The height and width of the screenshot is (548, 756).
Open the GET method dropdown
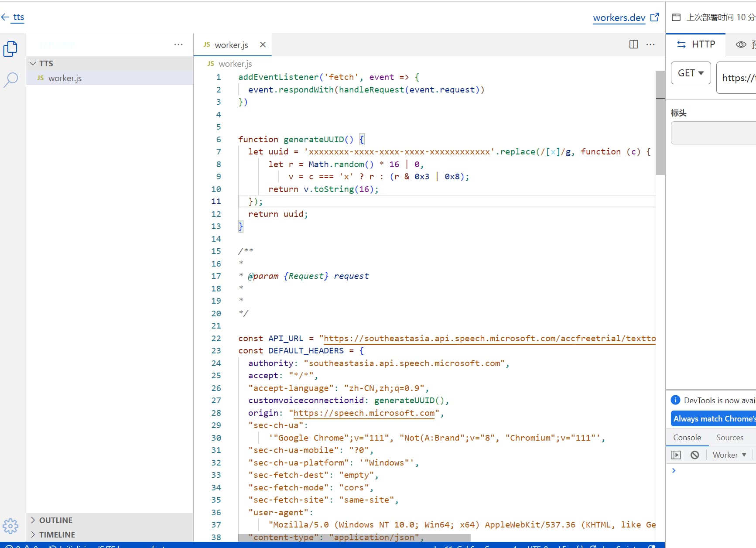click(691, 73)
